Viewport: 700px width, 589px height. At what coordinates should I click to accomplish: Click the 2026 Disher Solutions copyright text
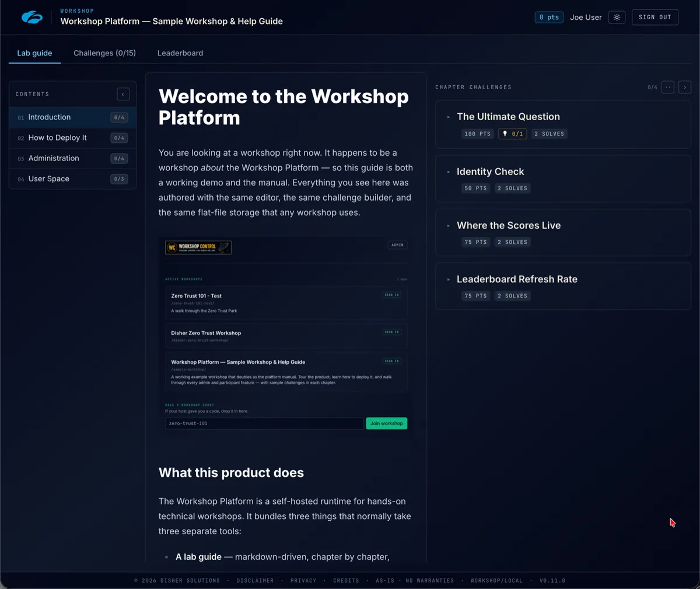click(x=177, y=581)
